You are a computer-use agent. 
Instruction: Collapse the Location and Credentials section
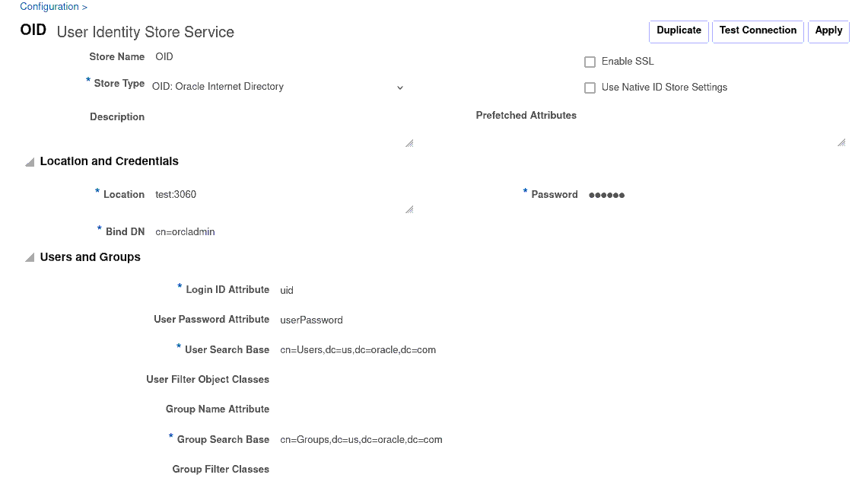30,162
